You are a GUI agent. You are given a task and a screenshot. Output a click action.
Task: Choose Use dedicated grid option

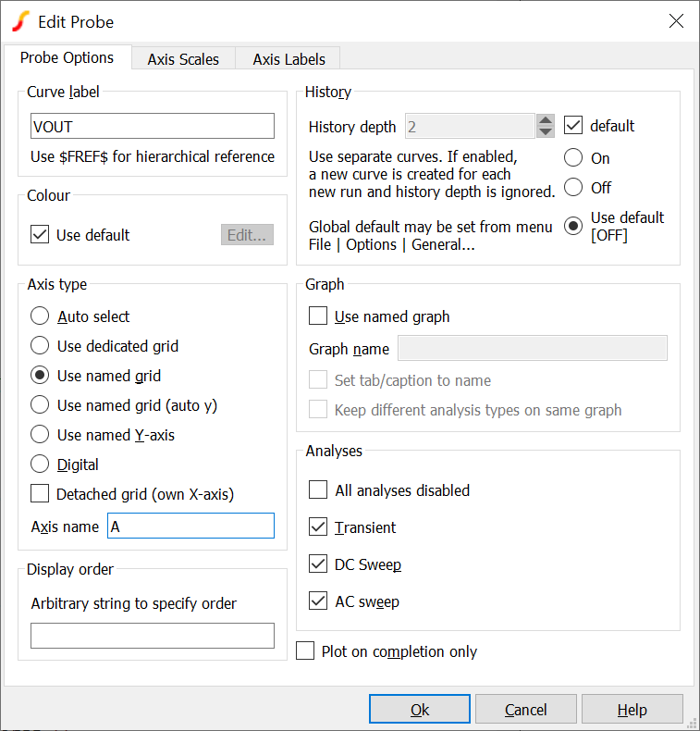coord(40,346)
